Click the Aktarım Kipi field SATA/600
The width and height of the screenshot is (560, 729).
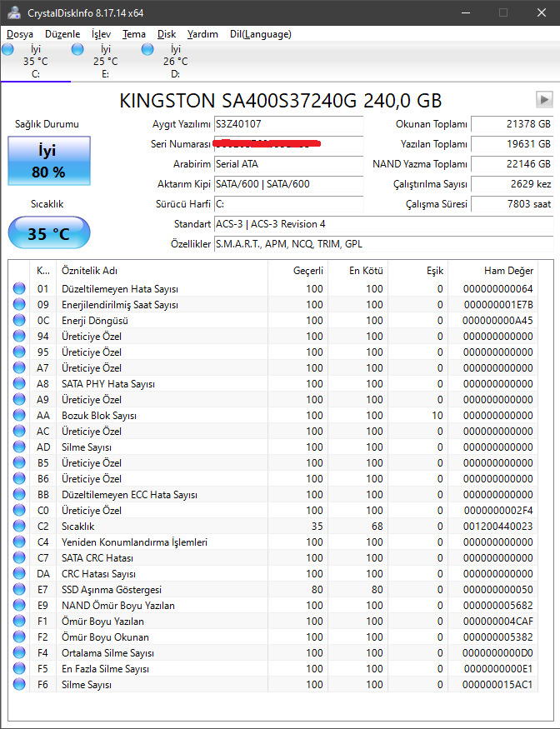[289, 184]
